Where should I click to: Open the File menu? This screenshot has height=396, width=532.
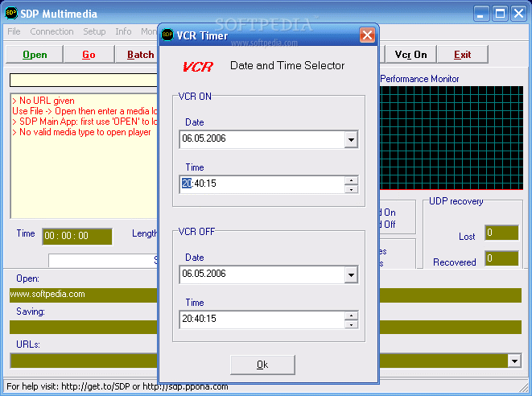(14, 31)
